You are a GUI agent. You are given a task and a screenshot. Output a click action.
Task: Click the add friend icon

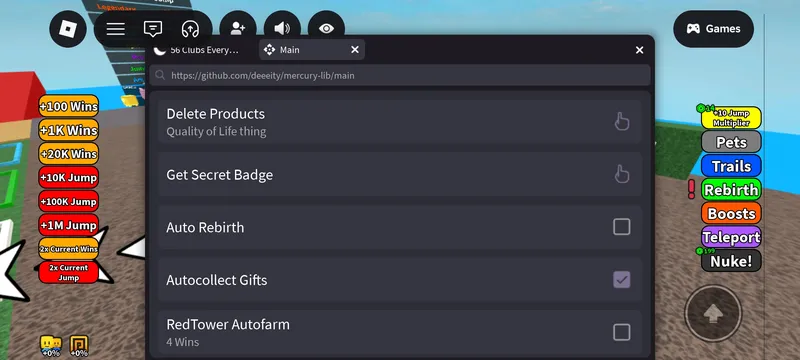click(x=238, y=29)
